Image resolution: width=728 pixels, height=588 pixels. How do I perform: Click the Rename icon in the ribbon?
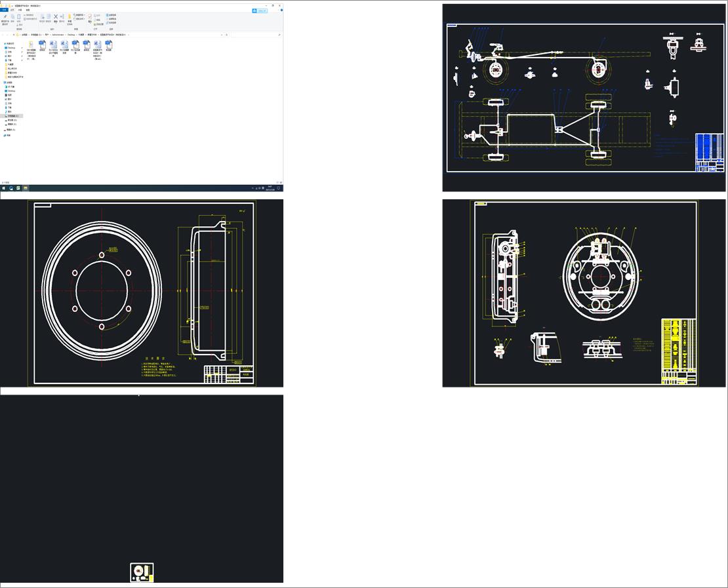[x=62, y=17]
